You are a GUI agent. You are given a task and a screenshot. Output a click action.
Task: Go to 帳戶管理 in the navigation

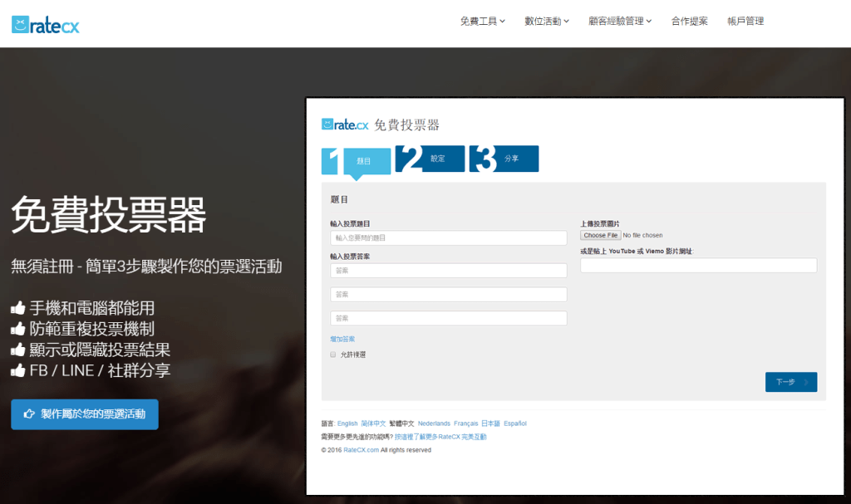tap(745, 22)
